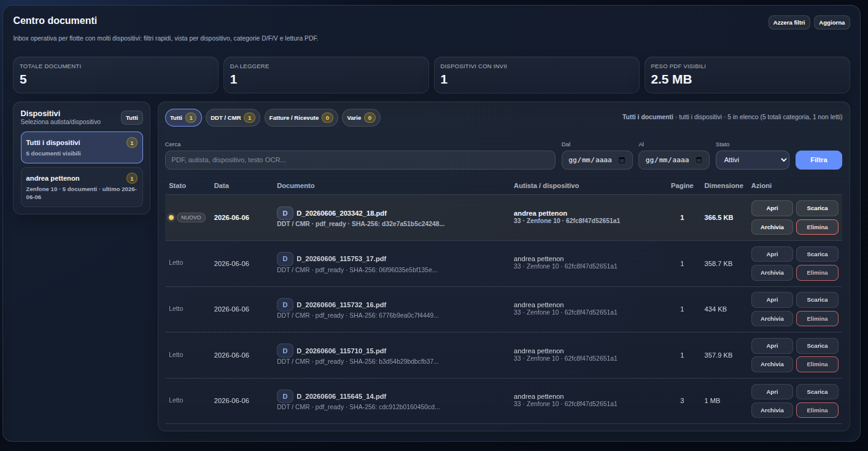The width and height of the screenshot is (868, 451).
Task: Click the 366.5 KB size value
Action: click(x=719, y=218)
